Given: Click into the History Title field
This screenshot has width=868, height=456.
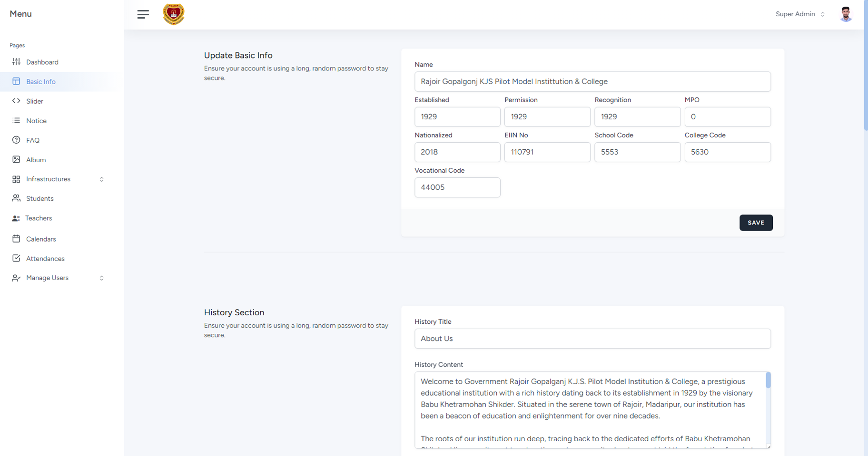Looking at the screenshot, I should 592,339.
